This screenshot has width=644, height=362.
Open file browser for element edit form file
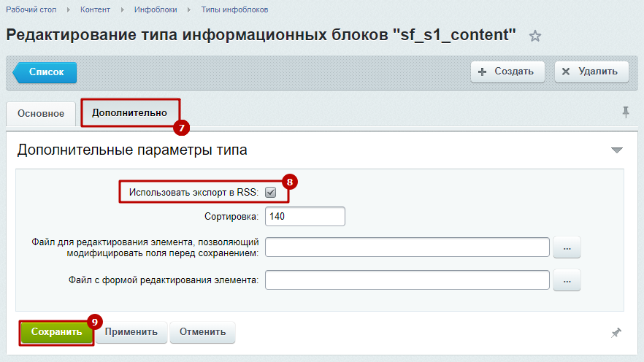coord(567,280)
